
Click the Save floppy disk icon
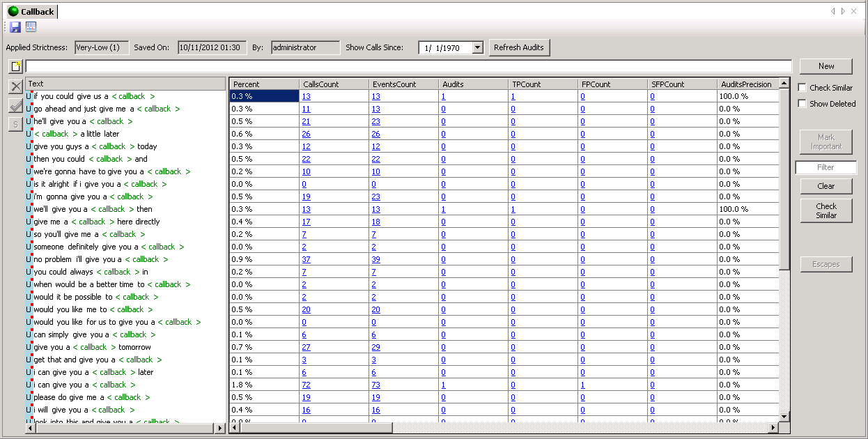(x=15, y=27)
